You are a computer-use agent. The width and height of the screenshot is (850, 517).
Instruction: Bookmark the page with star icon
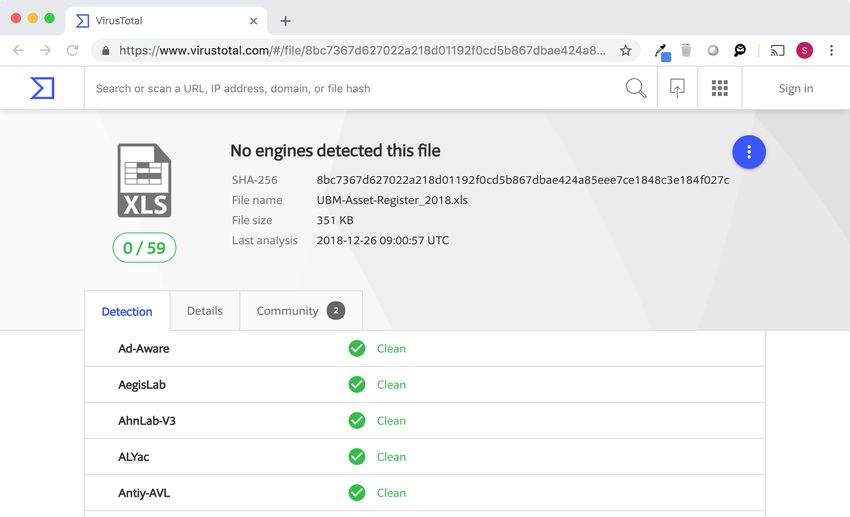(x=626, y=50)
